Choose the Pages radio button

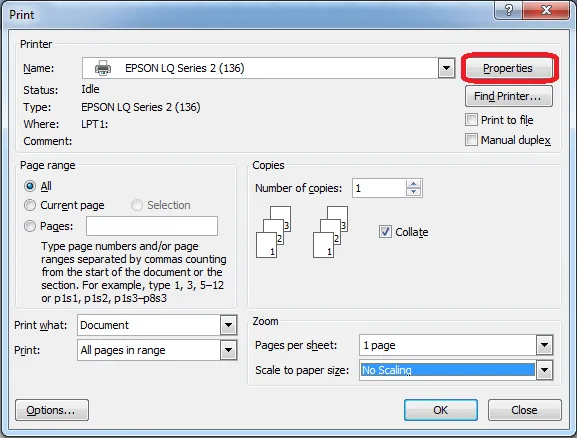[30, 226]
